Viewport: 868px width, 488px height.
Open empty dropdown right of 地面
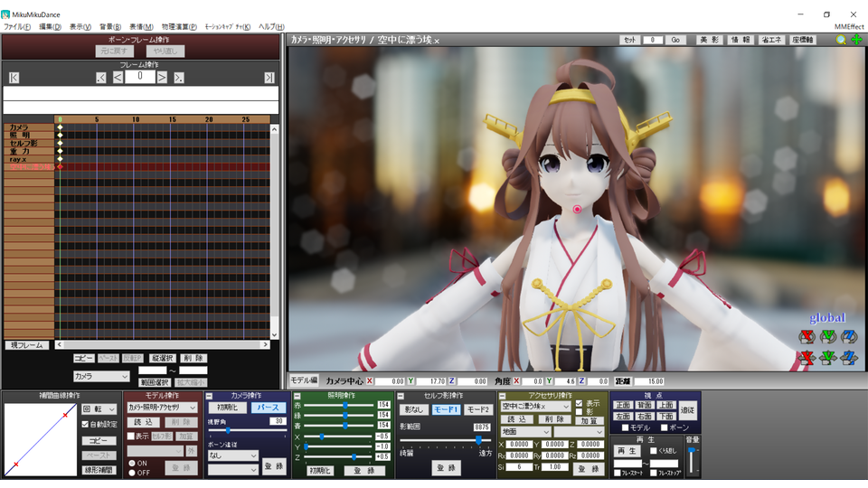(579, 432)
